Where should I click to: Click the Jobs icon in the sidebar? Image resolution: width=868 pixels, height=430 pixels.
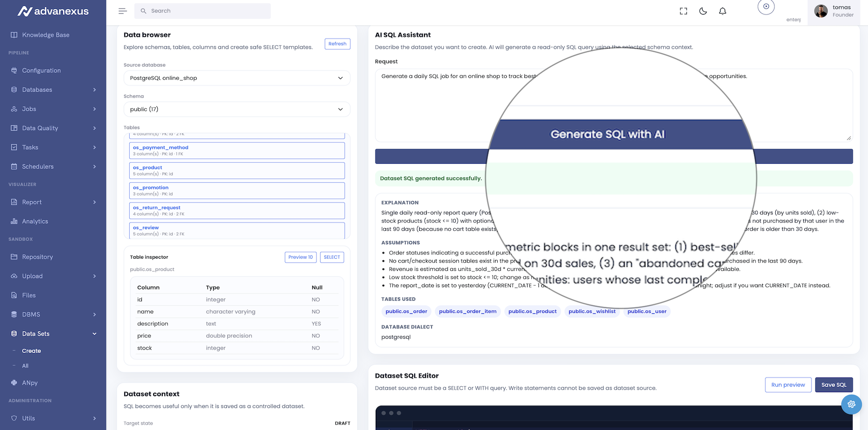tap(14, 109)
